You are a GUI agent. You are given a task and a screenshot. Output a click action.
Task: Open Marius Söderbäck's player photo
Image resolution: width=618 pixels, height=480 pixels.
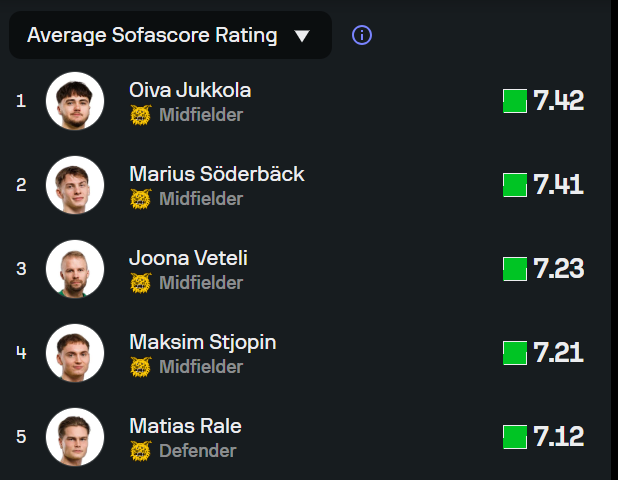click(75, 185)
